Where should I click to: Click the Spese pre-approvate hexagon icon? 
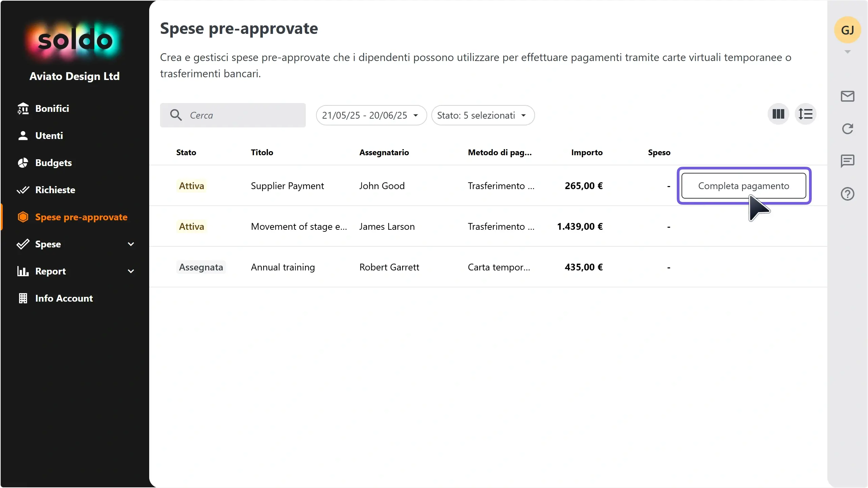click(23, 217)
